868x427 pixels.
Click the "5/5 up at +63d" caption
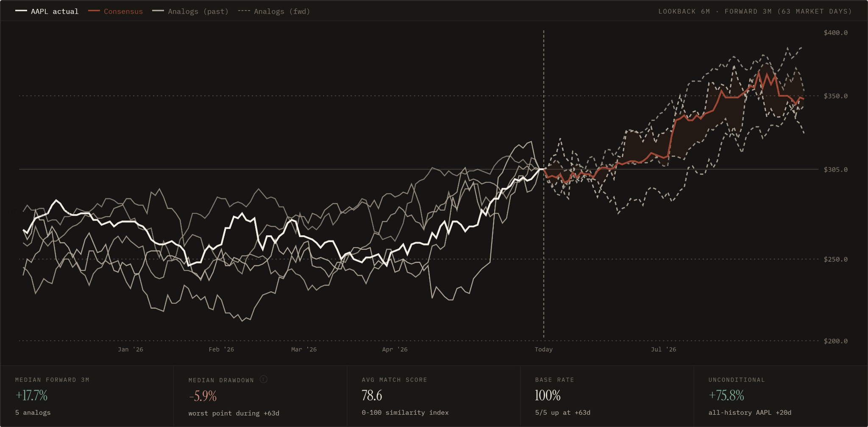(563, 413)
